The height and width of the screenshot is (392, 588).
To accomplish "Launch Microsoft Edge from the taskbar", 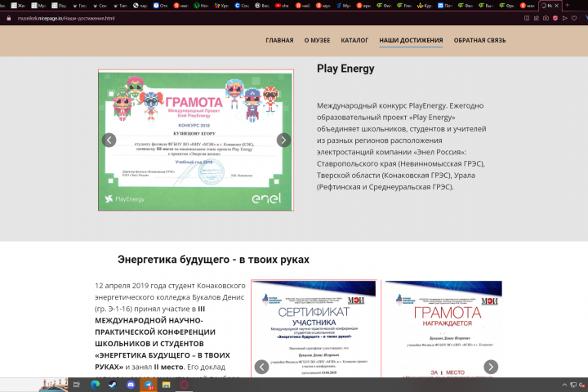I will coord(95,385).
